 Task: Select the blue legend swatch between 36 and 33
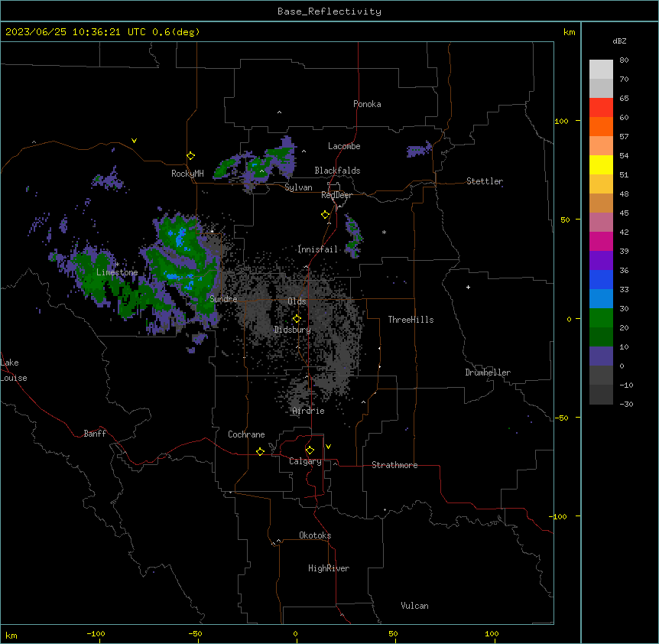601,279
